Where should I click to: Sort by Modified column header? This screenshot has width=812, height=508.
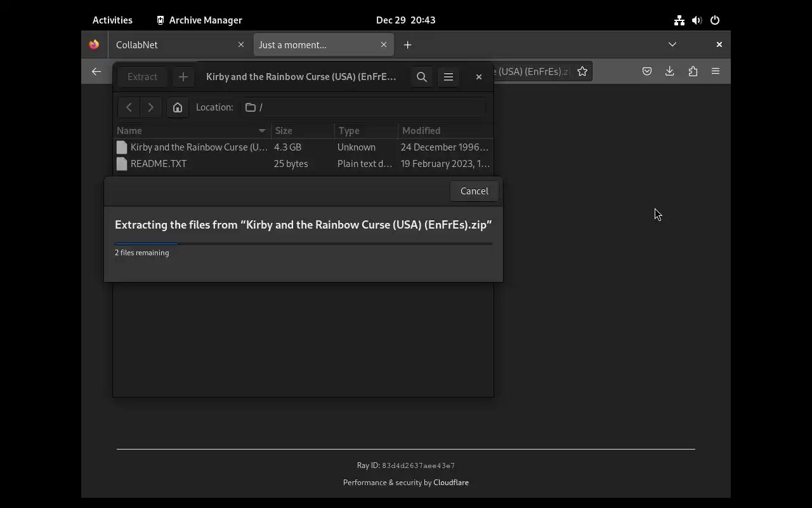tap(445, 131)
